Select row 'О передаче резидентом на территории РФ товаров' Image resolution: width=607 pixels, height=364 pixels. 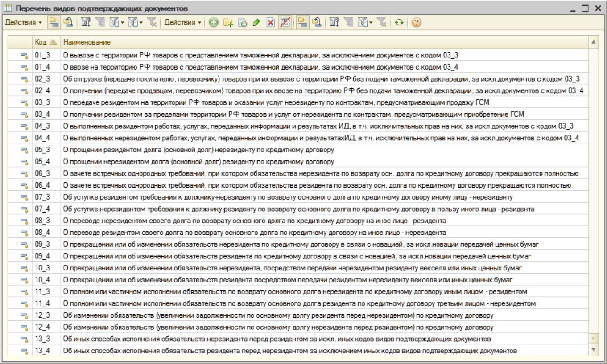tap(298, 102)
